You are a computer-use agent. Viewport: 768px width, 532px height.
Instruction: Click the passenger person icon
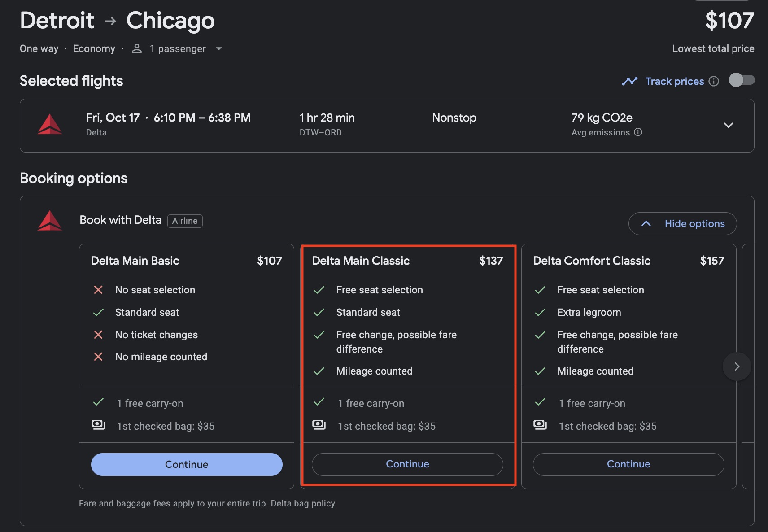[x=137, y=48]
